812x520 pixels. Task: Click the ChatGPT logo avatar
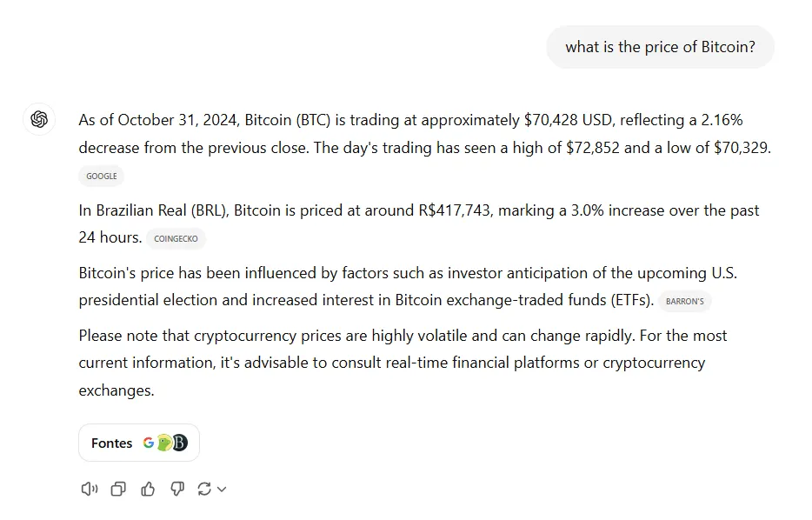[x=39, y=119]
